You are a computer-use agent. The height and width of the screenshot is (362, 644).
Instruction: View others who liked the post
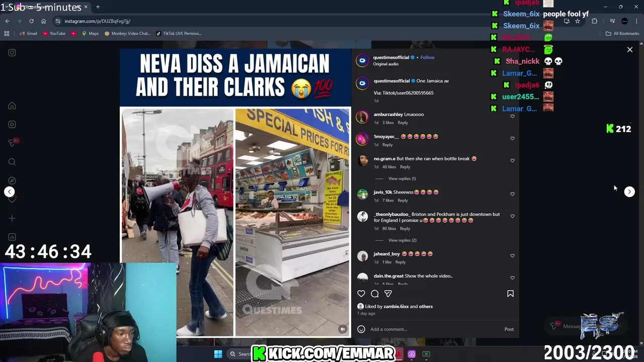pos(426,307)
